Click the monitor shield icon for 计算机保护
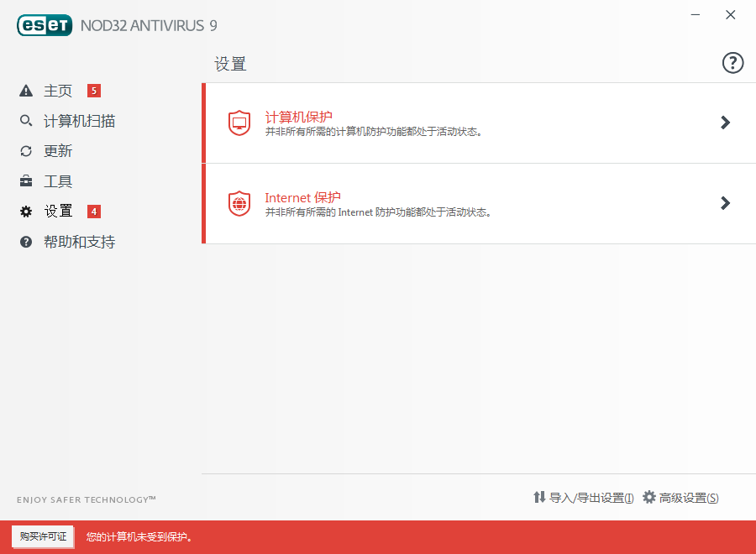Viewport: 756px width, 554px height. [x=239, y=123]
